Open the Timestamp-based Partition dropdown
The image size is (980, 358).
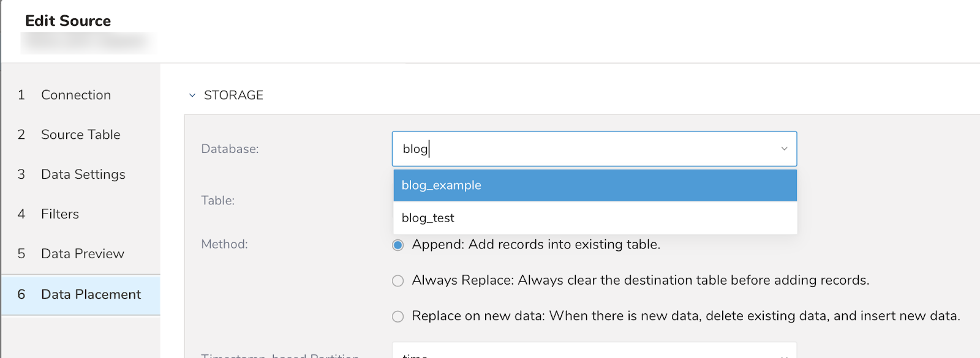click(594, 352)
